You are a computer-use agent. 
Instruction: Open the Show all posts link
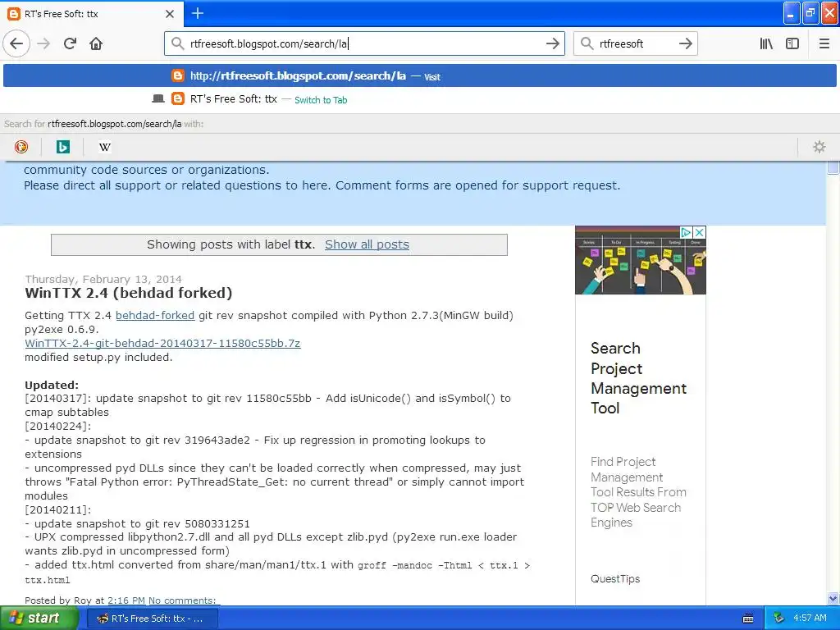[x=367, y=244]
